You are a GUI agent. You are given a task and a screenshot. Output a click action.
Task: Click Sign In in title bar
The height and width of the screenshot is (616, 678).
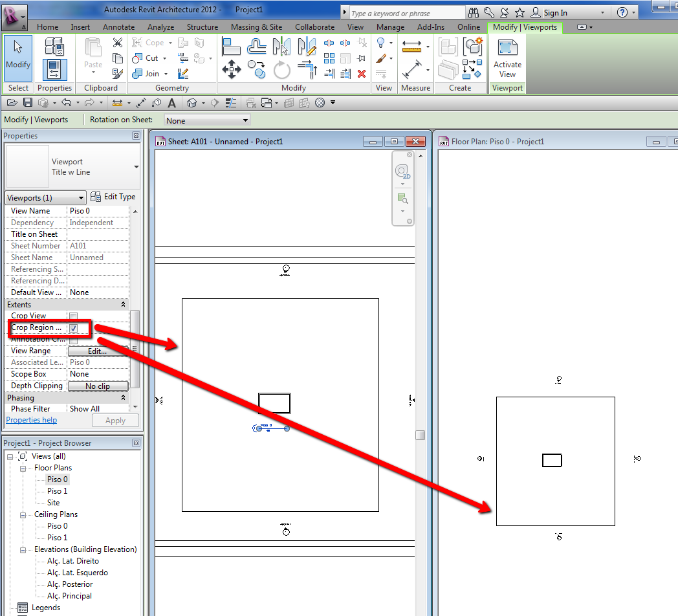point(555,12)
